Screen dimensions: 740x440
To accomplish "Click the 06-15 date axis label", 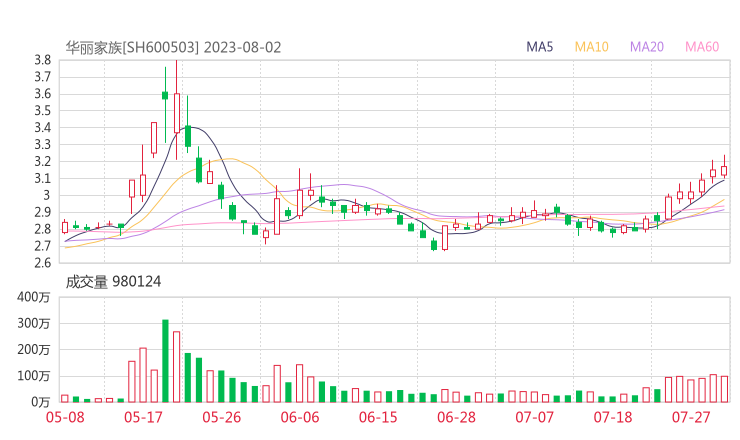I will point(378,417).
